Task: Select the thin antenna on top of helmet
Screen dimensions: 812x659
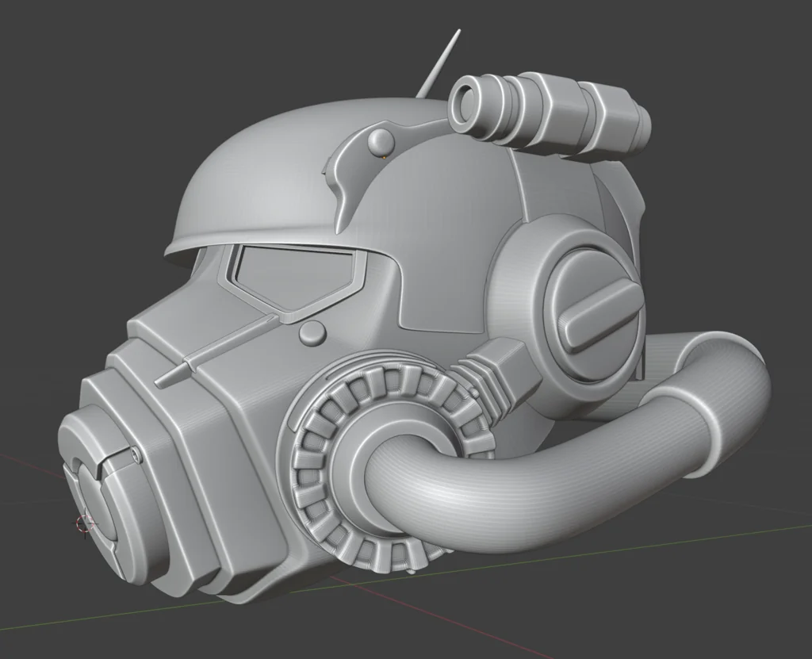Action: pyautogui.click(x=439, y=64)
